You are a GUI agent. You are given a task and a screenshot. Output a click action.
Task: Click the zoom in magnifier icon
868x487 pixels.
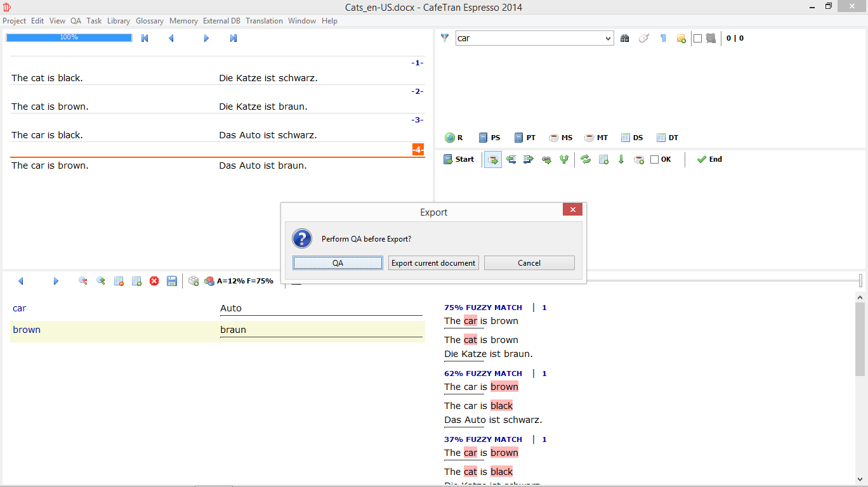101,281
